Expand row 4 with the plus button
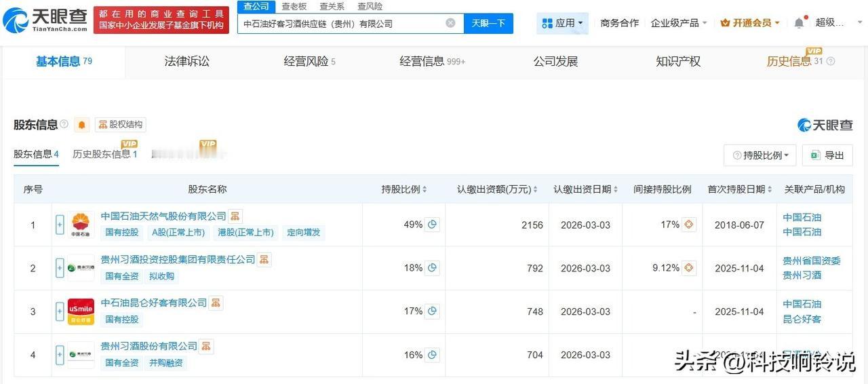The image size is (868, 384). click(60, 355)
